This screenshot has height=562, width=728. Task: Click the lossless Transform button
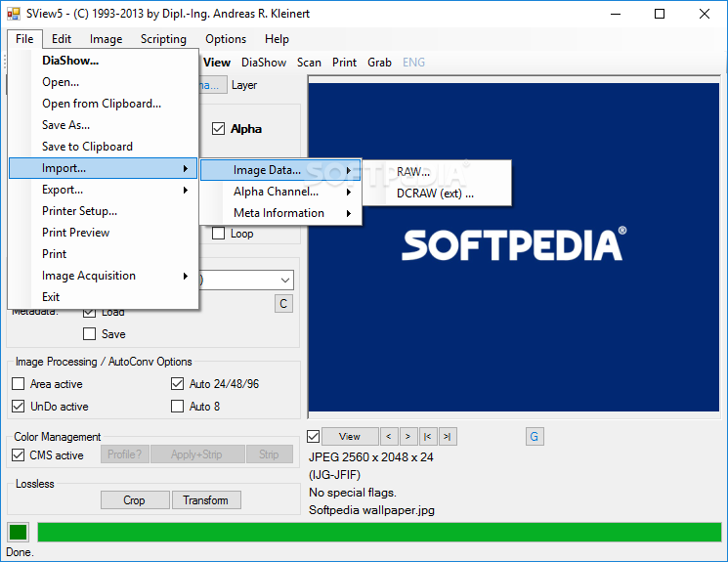[206, 500]
